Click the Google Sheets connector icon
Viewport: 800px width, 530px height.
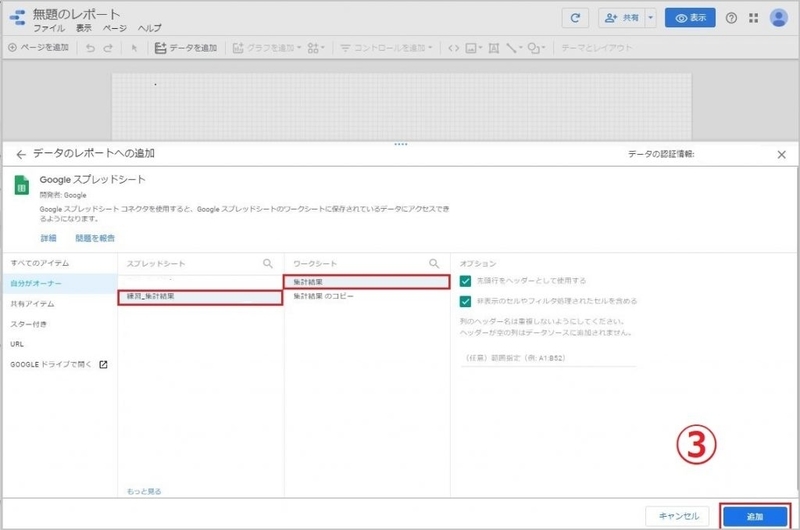pyautogui.click(x=21, y=185)
